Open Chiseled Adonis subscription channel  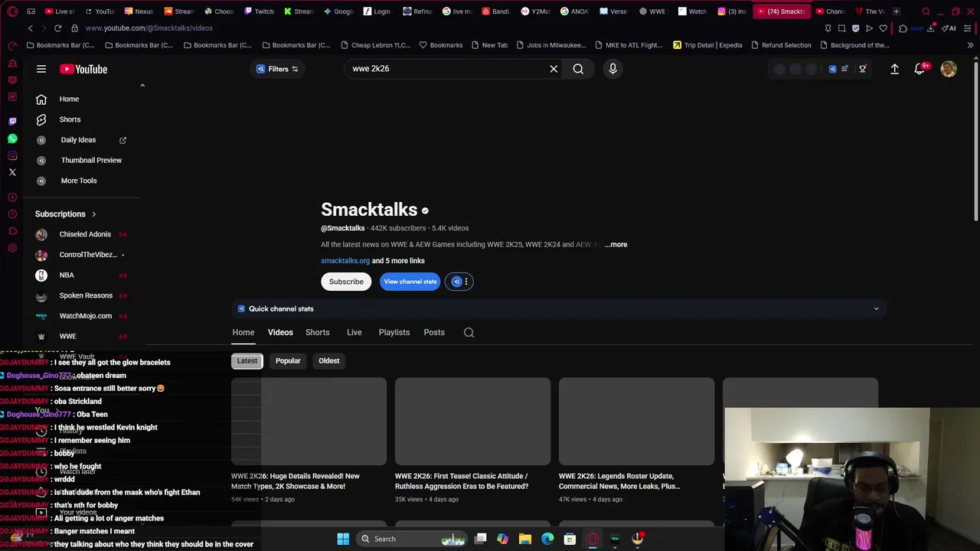(x=84, y=234)
